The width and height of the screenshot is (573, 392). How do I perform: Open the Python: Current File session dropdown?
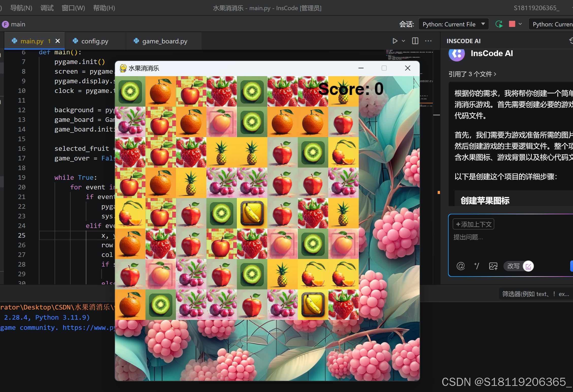point(453,24)
